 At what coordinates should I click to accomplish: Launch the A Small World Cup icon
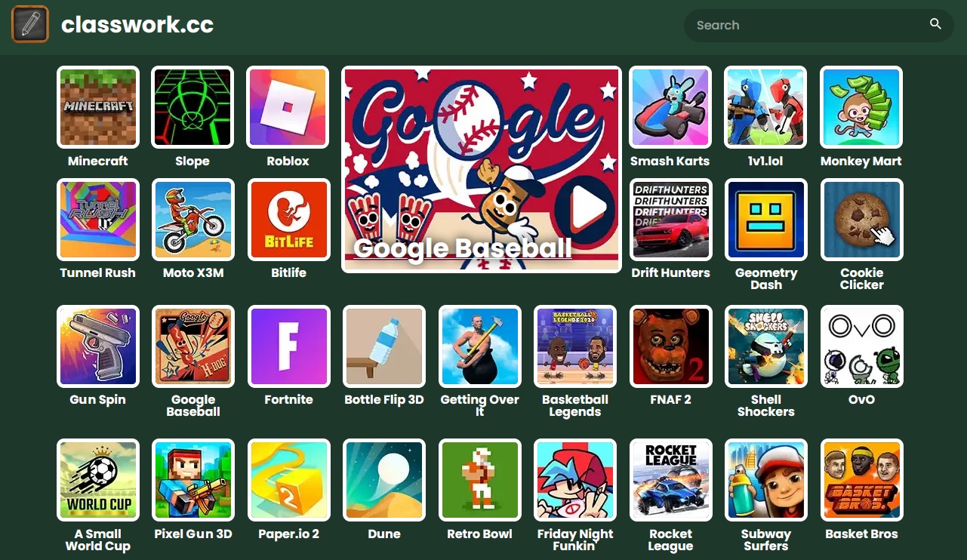pos(98,480)
